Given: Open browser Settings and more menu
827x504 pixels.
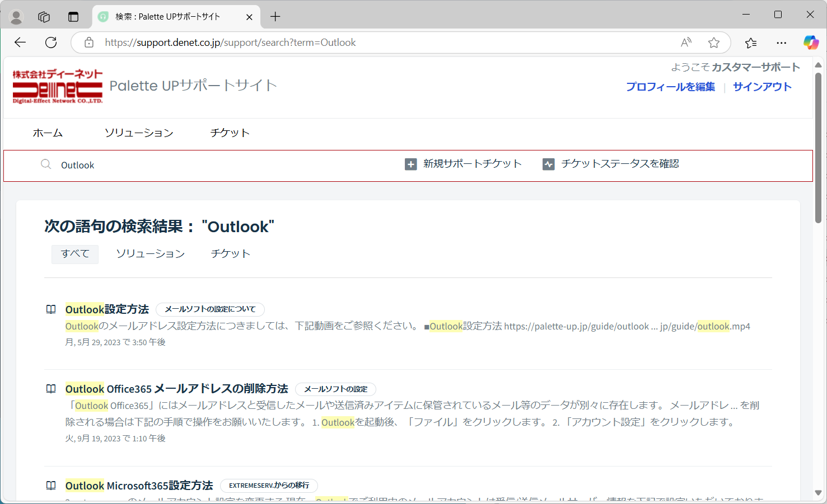Looking at the screenshot, I should (x=781, y=43).
